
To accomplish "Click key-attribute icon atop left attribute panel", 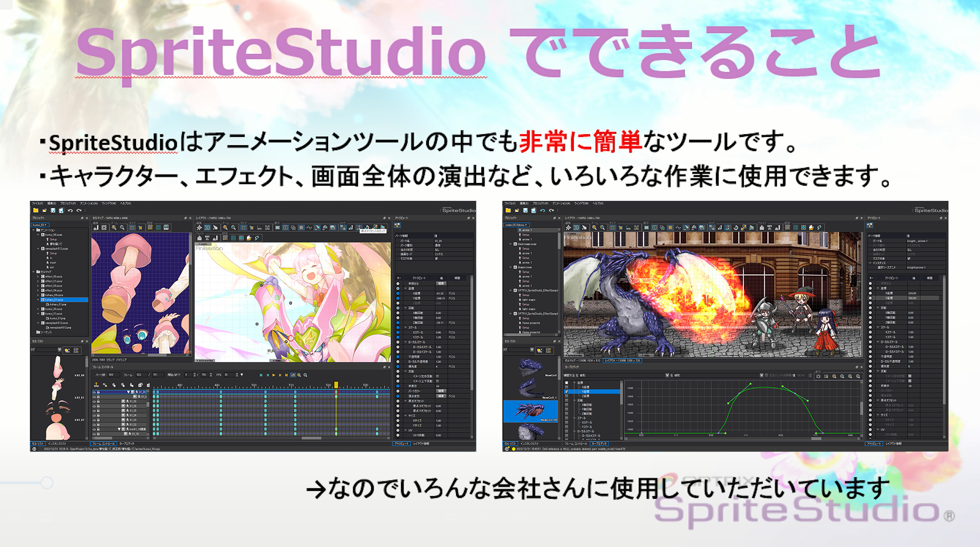I will pos(397,226).
